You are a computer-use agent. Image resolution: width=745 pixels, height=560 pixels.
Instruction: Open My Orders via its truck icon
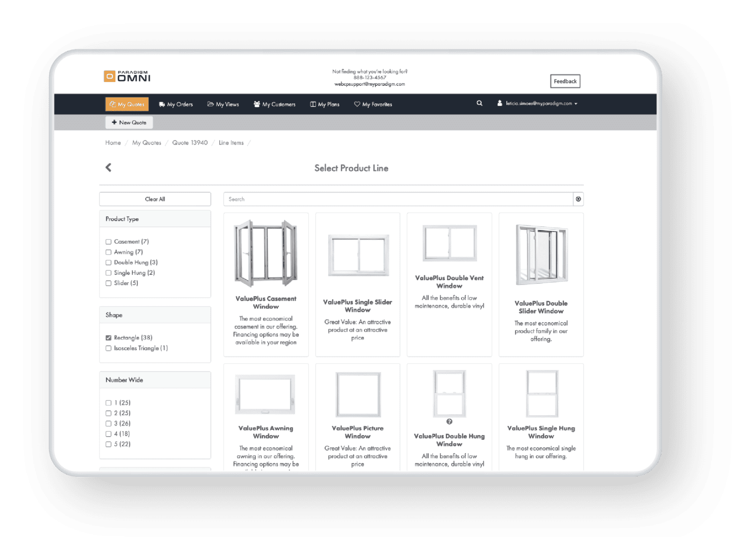coord(162,104)
